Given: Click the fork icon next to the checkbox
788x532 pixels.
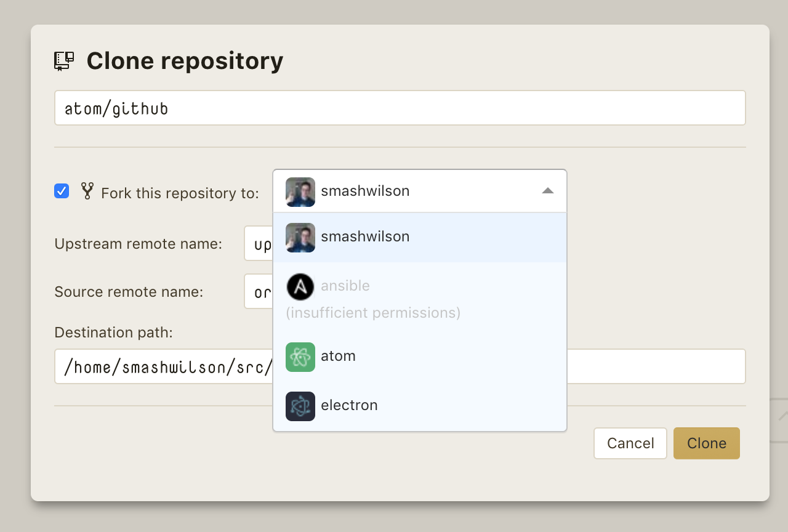Looking at the screenshot, I should [x=87, y=192].
